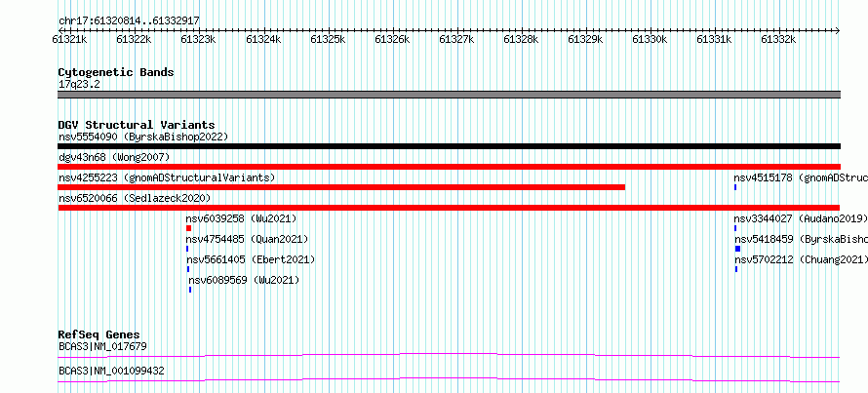Viewport: 868px width, 393px height.
Task: Click the nsv5554090 black variant bar
Action: (449, 146)
